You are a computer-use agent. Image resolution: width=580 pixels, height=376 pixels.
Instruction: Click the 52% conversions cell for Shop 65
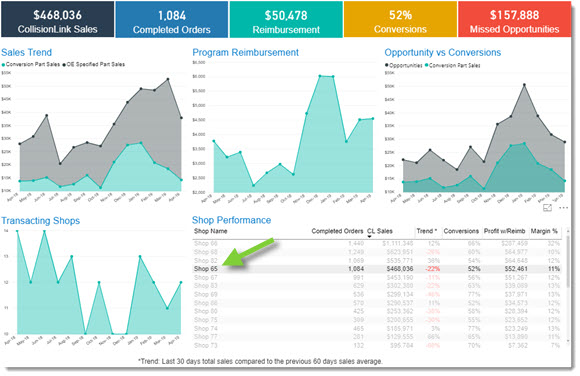[474, 269]
